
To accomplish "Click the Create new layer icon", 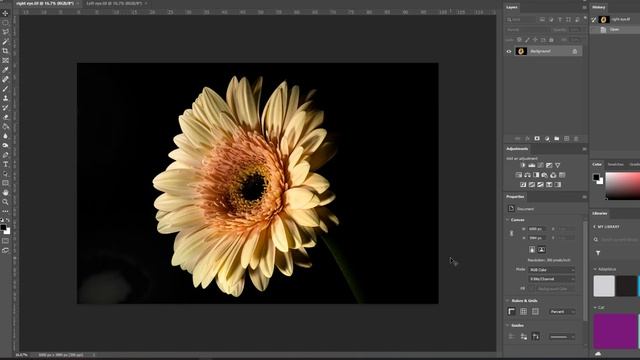I will click(x=567, y=139).
